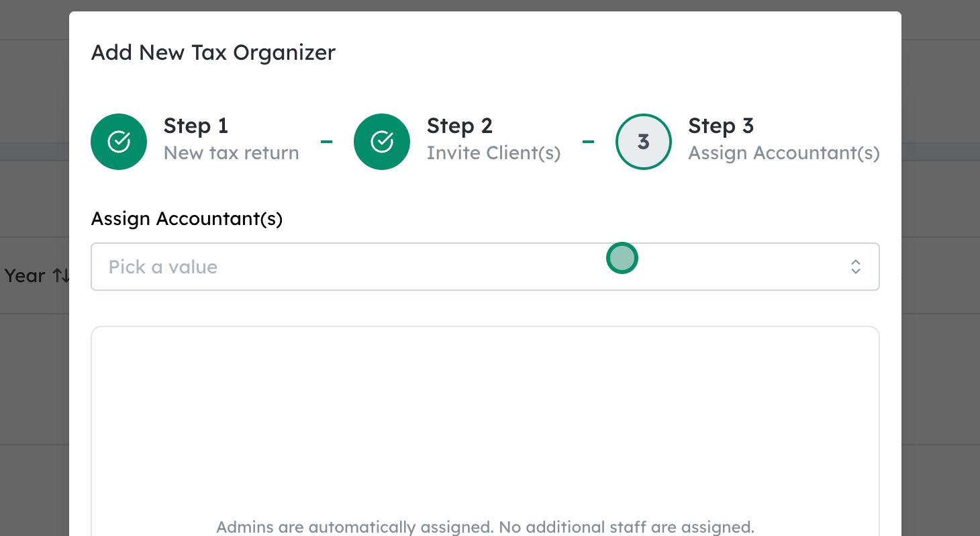Image resolution: width=980 pixels, height=536 pixels.
Task: Click the Step 2 green checkmark icon
Action: [x=382, y=142]
